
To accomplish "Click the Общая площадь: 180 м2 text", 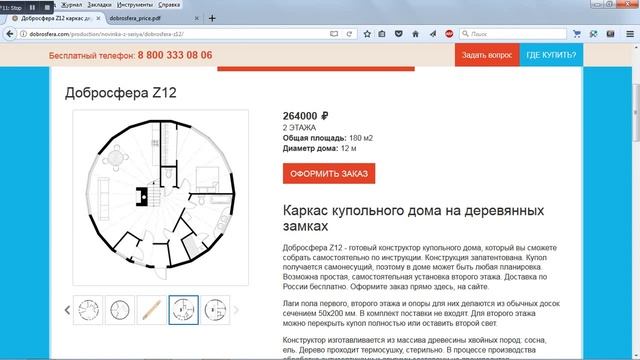I will pos(328,138).
